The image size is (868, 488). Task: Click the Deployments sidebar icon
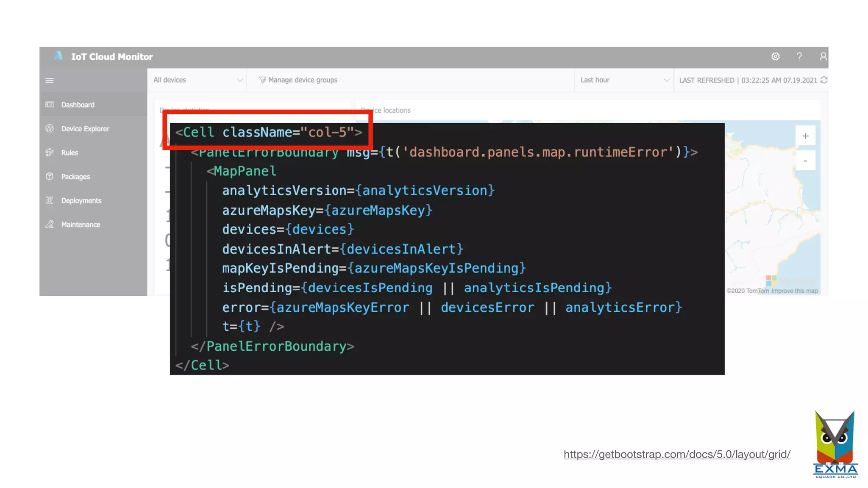coord(50,200)
